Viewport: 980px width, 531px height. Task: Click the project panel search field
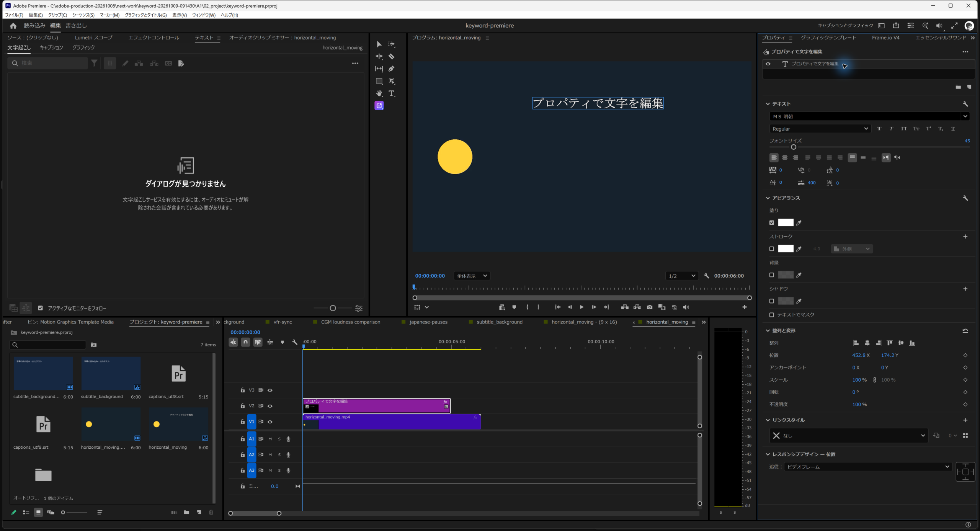(48, 345)
